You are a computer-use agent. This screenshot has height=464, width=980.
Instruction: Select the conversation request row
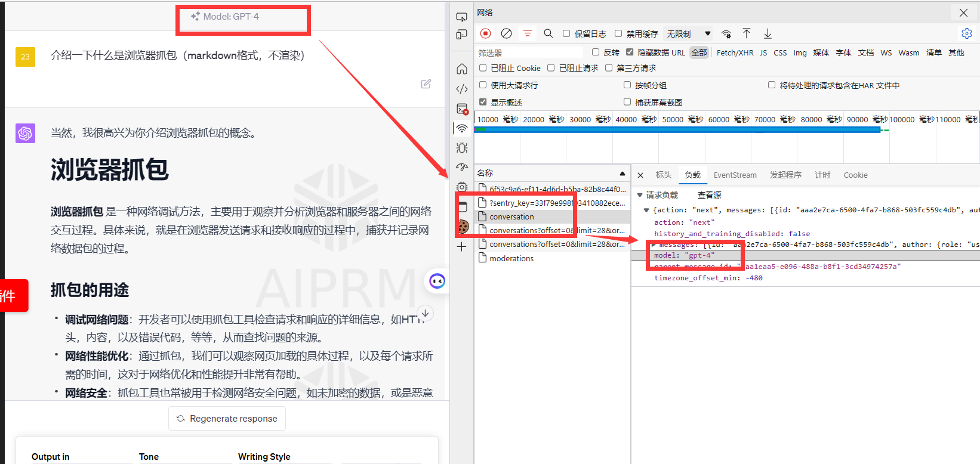(553, 216)
